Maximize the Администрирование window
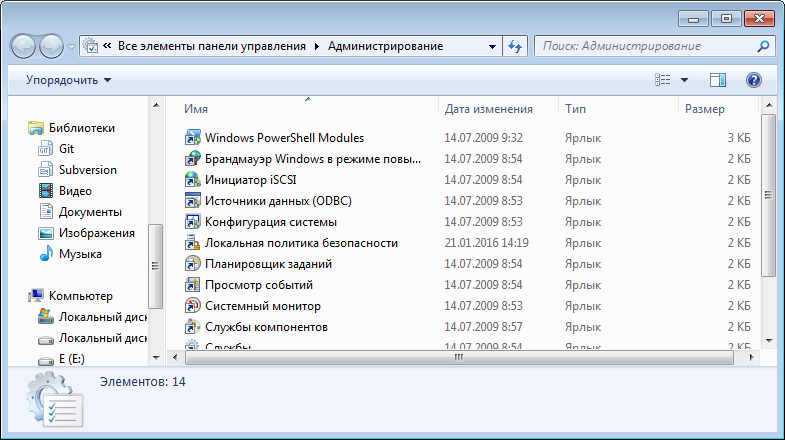The height and width of the screenshot is (440, 785). click(726, 19)
